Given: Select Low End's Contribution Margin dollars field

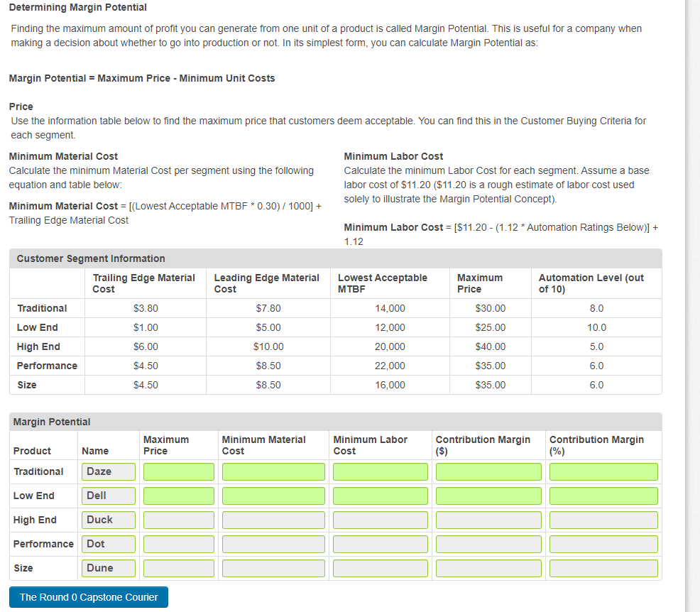Looking at the screenshot, I should [488, 495].
